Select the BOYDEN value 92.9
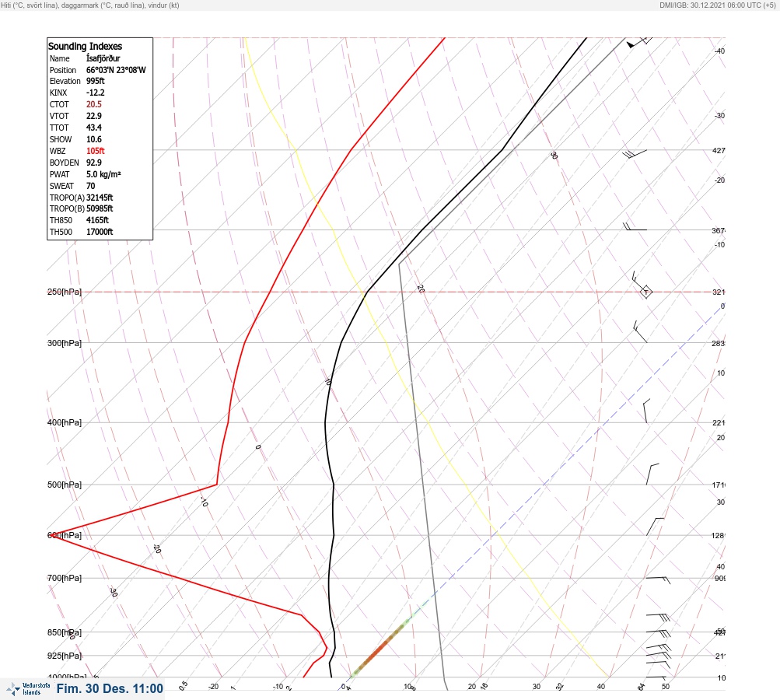Screen dimensions: 780x700 (93, 163)
